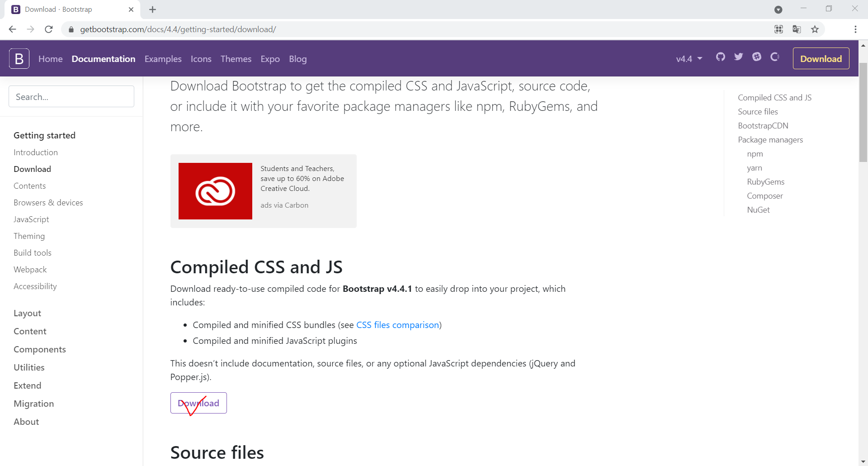Open Download in the left sidebar

tap(32, 169)
